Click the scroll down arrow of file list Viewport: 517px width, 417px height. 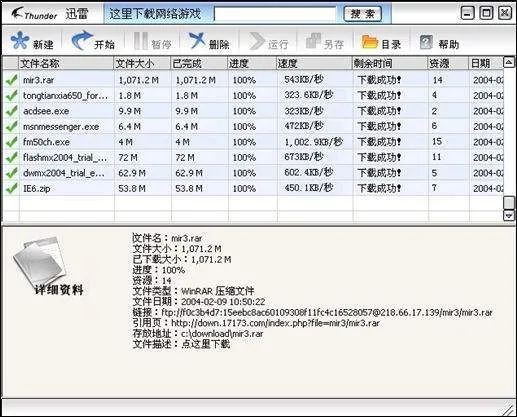pos(509,216)
